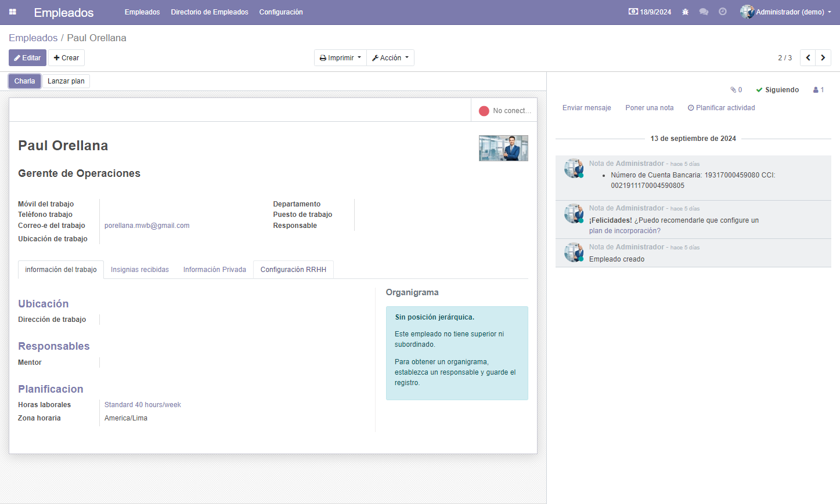Switch to Información Privada tab
Viewport: 840px width, 504px height.
tap(215, 270)
